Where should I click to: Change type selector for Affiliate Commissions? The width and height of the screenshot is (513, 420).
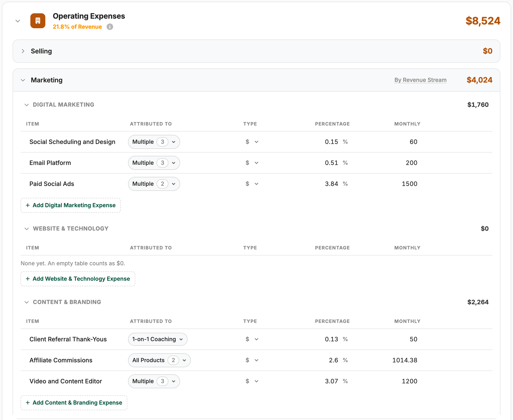252,360
